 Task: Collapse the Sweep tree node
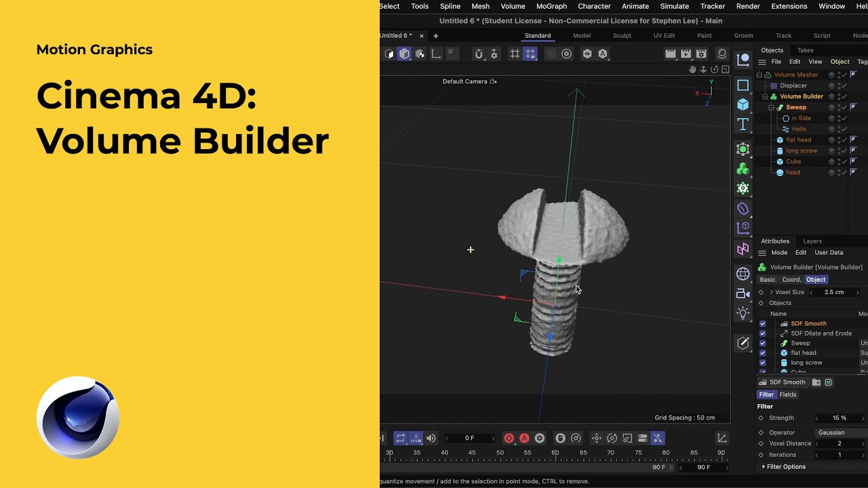[x=771, y=107]
